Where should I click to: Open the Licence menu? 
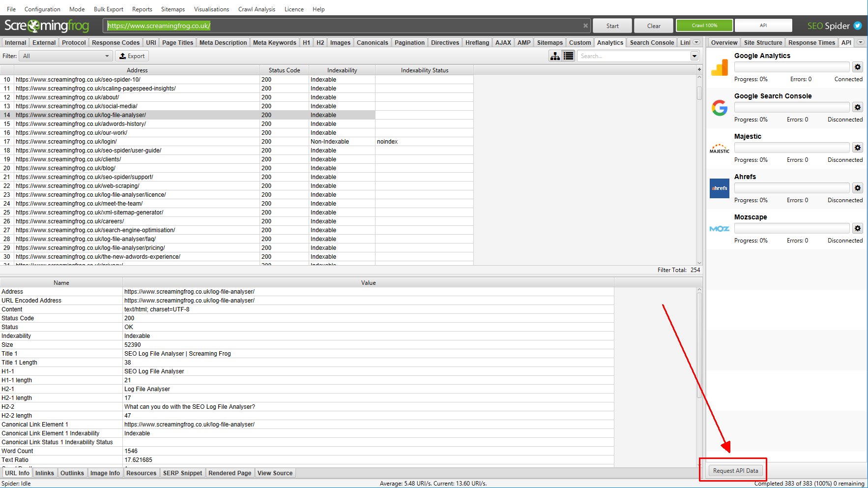(x=294, y=9)
